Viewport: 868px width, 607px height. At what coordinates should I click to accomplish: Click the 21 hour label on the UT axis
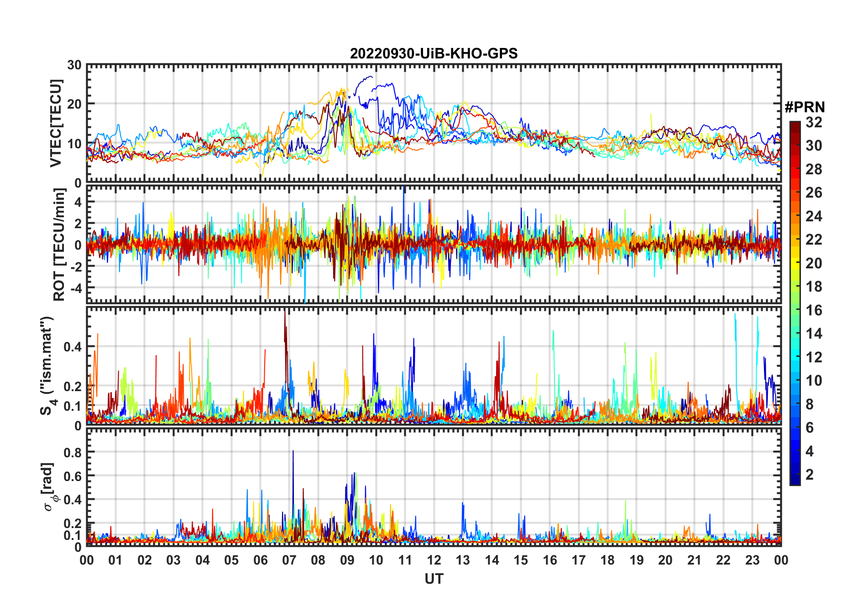click(694, 560)
